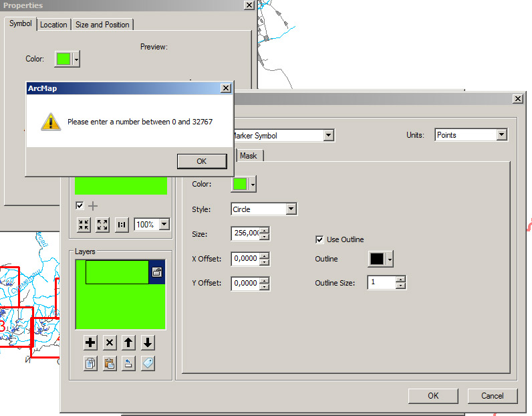The height and width of the screenshot is (416, 532).
Task: Click the Y Offset input field
Action: coord(246,283)
